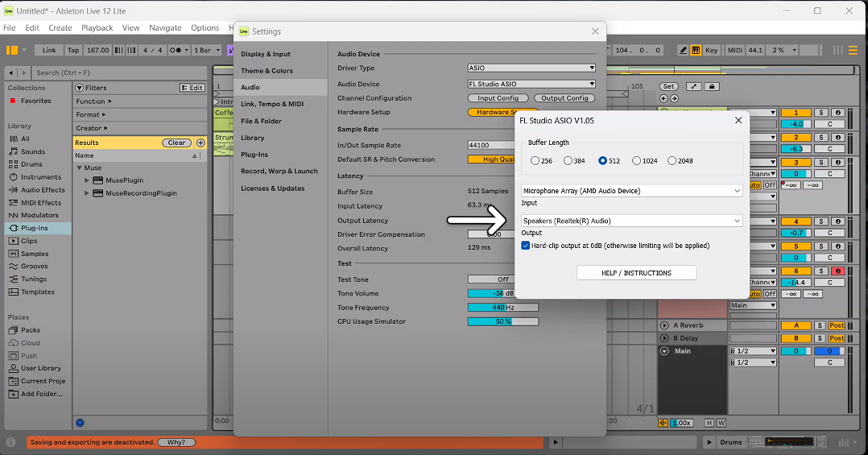
Task: Close the Settings window
Action: (595, 31)
